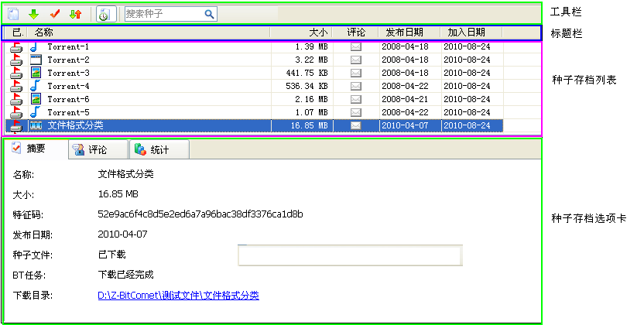The height and width of the screenshot is (325, 644).
Task: Click the window icon of Torrent-2
Action: pyautogui.click(x=36, y=60)
